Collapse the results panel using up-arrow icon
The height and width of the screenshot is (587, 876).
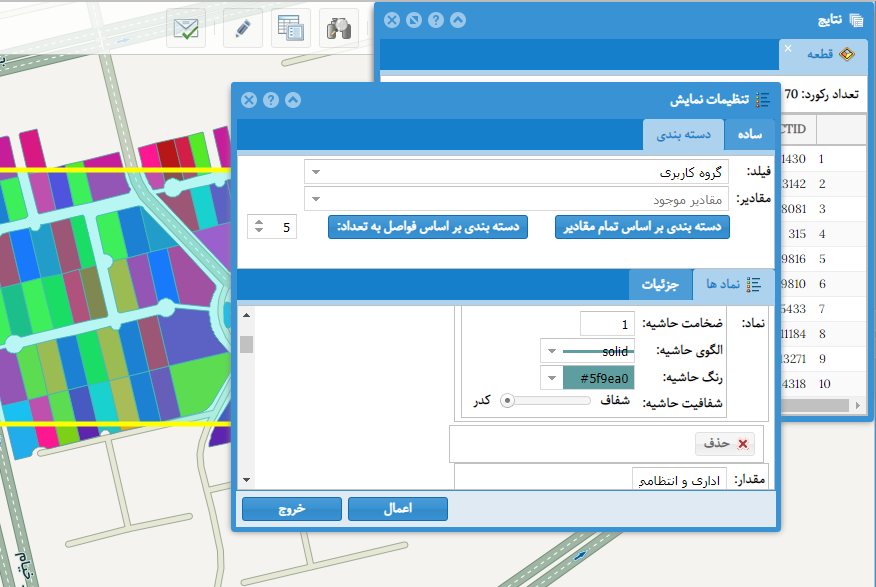pos(457,20)
